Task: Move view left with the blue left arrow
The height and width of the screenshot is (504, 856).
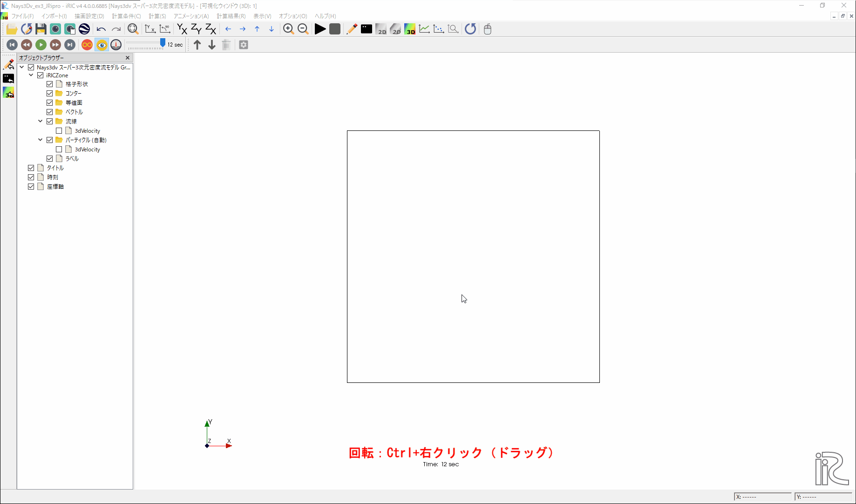Action: click(x=228, y=29)
